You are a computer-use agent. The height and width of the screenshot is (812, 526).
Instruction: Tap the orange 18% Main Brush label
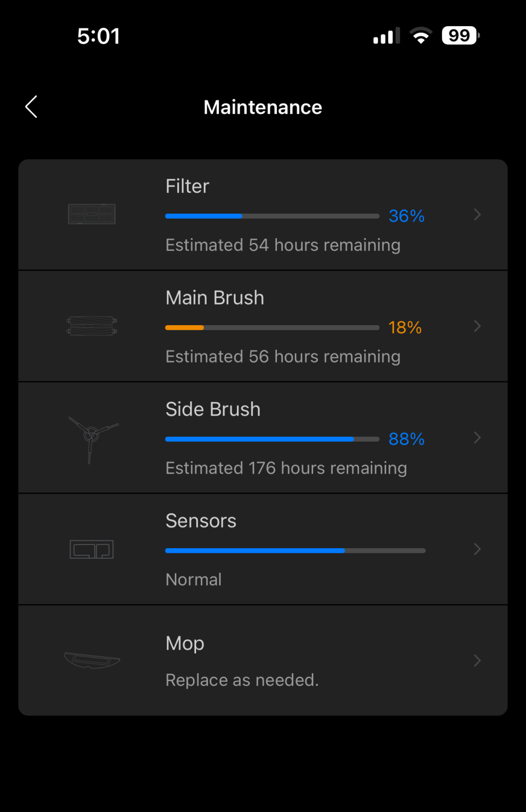click(x=405, y=327)
